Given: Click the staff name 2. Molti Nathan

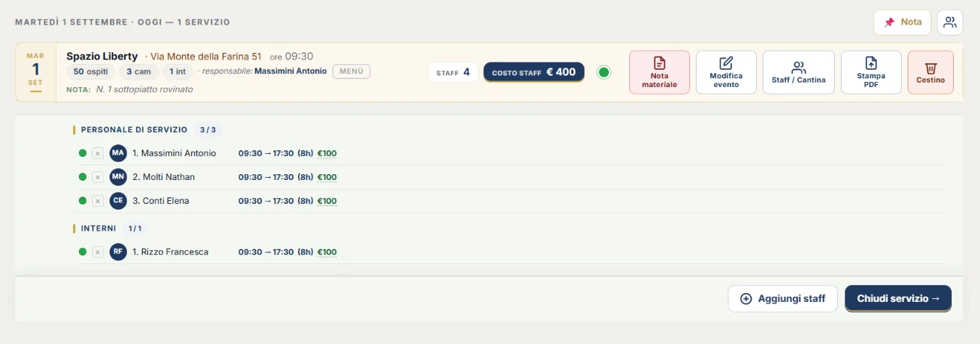Looking at the screenshot, I should point(163,177).
